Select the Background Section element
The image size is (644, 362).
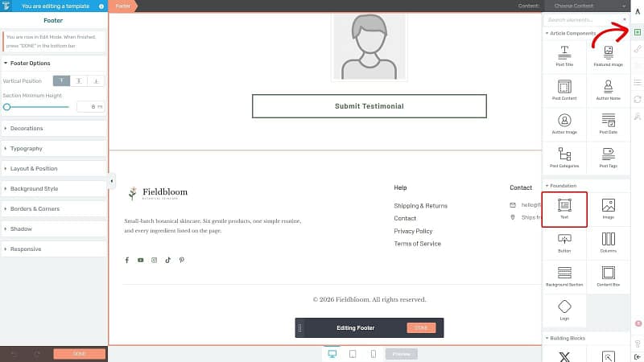564,277
